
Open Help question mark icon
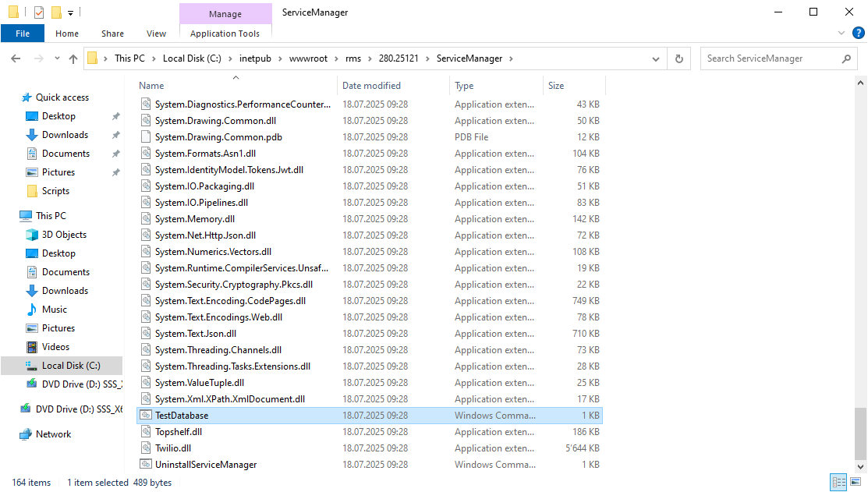tap(858, 34)
